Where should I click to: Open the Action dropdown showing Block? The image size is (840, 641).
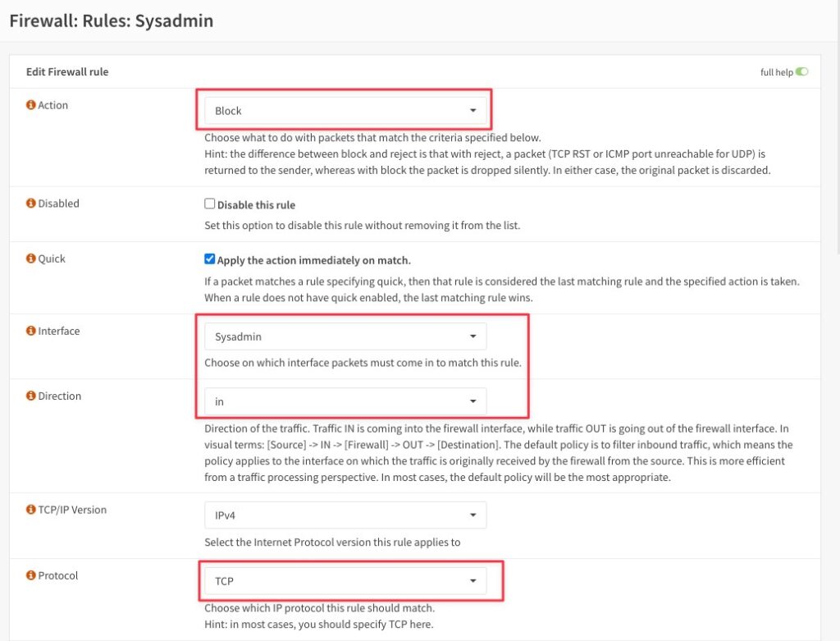tap(345, 111)
